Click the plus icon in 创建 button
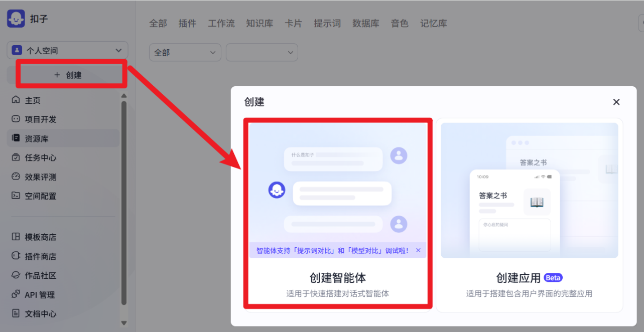The width and height of the screenshot is (644, 332). 57,75
